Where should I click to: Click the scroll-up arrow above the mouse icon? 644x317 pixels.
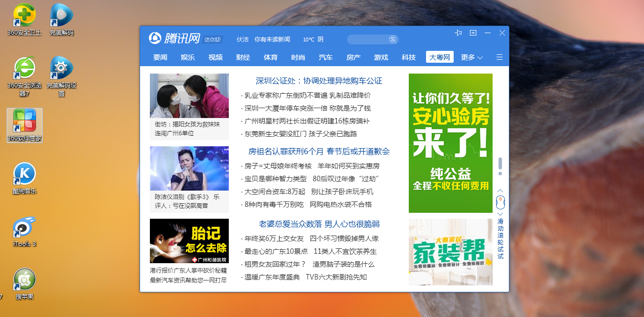500,191
